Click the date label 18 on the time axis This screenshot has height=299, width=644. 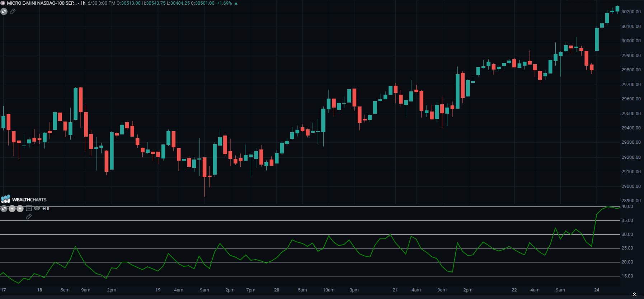39,290
